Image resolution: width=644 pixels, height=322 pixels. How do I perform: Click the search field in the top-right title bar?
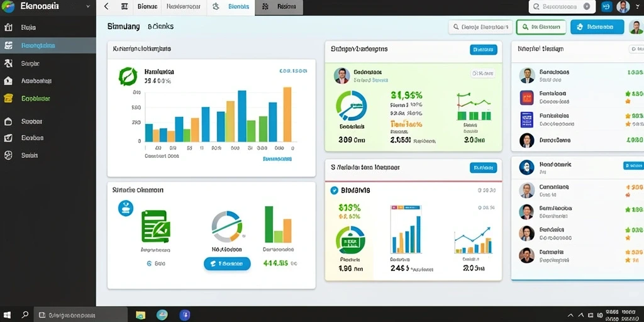pos(562,6)
